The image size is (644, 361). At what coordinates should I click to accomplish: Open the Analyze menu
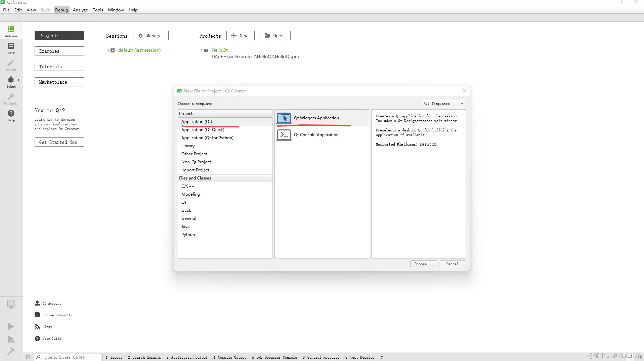(x=80, y=10)
